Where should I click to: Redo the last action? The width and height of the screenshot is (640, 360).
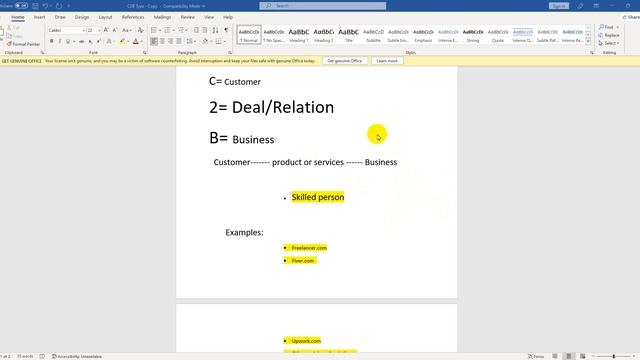coord(59,6)
